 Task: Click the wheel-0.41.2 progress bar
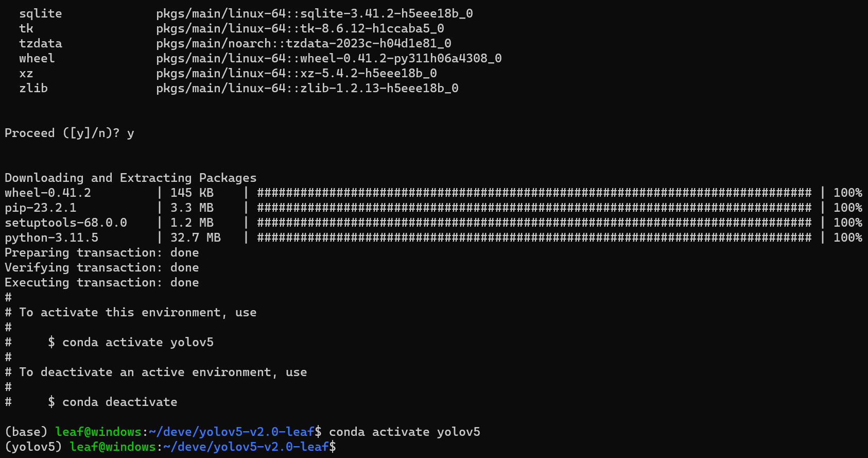[x=534, y=193]
